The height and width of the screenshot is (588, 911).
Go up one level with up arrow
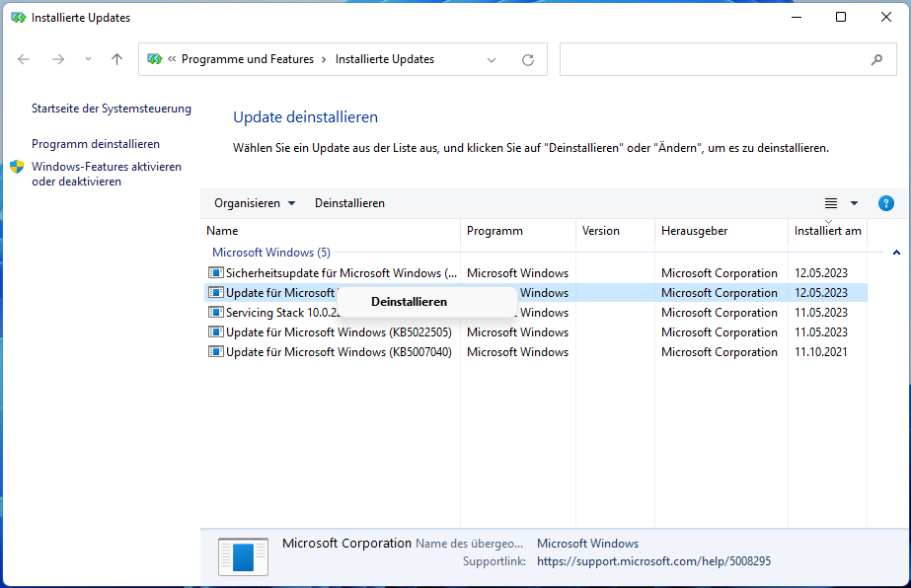[116, 59]
